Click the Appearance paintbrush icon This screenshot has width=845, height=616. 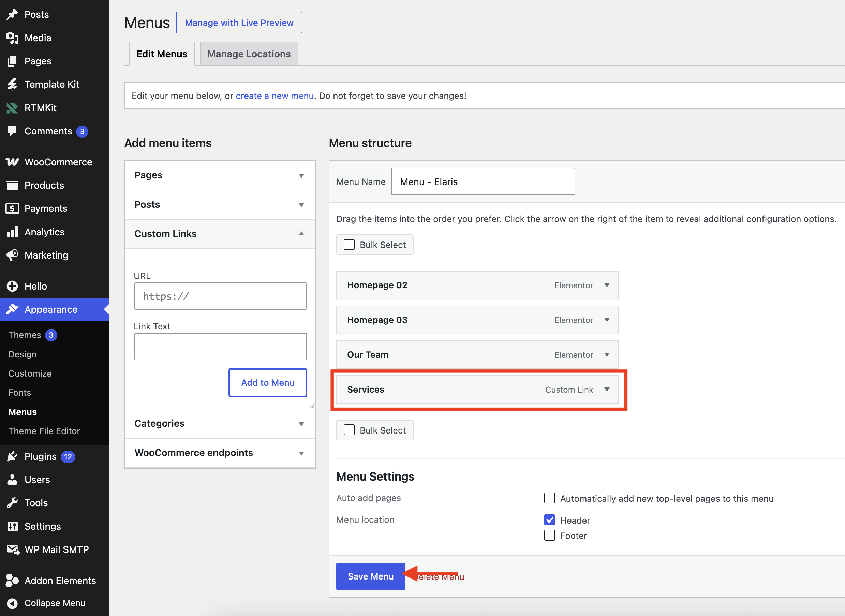coord(12,309)
